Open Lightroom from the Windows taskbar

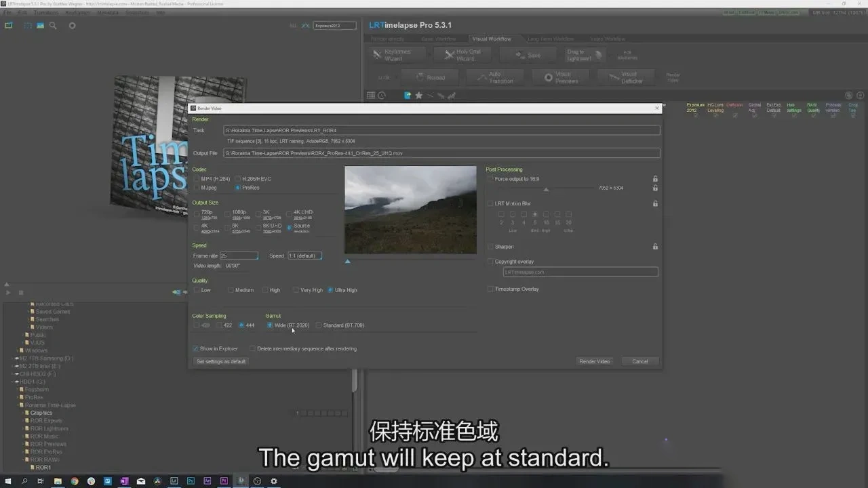(174, 481)
